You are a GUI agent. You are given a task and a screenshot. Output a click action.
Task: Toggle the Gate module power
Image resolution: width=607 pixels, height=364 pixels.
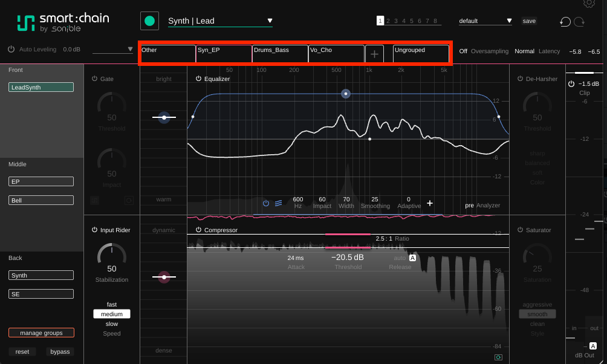(x=94, y=79)
